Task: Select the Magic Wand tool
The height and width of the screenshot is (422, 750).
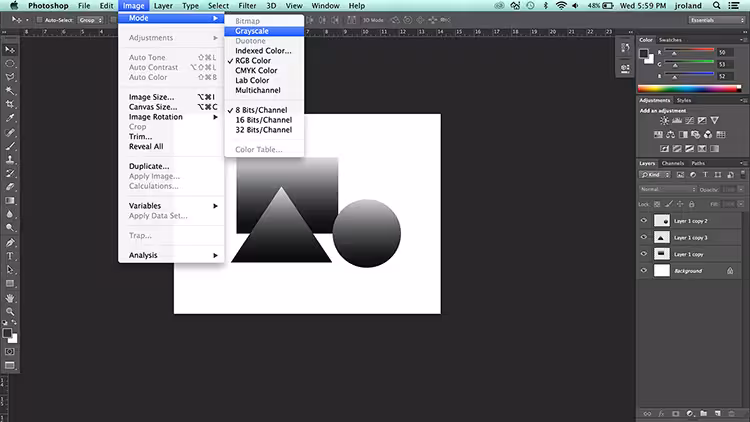Action: (x=10, y=90)
